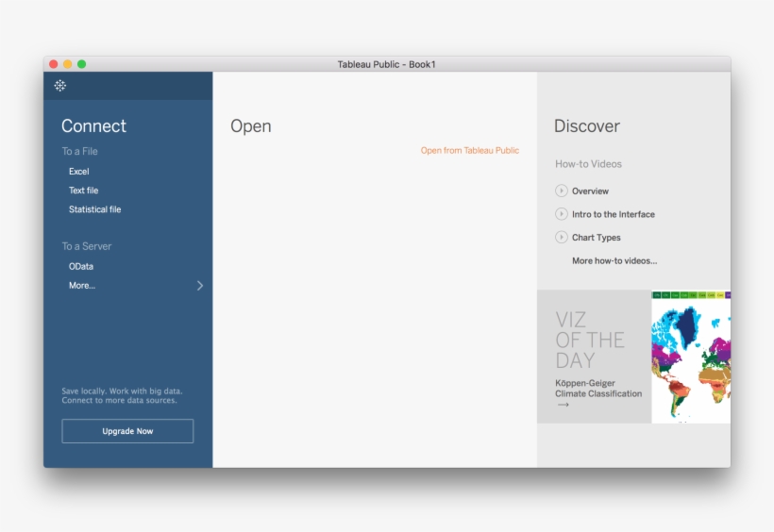The height and width of the screenshot is (532, 774).
Task: Connect to a Statistical file
Action: point(94,209)
